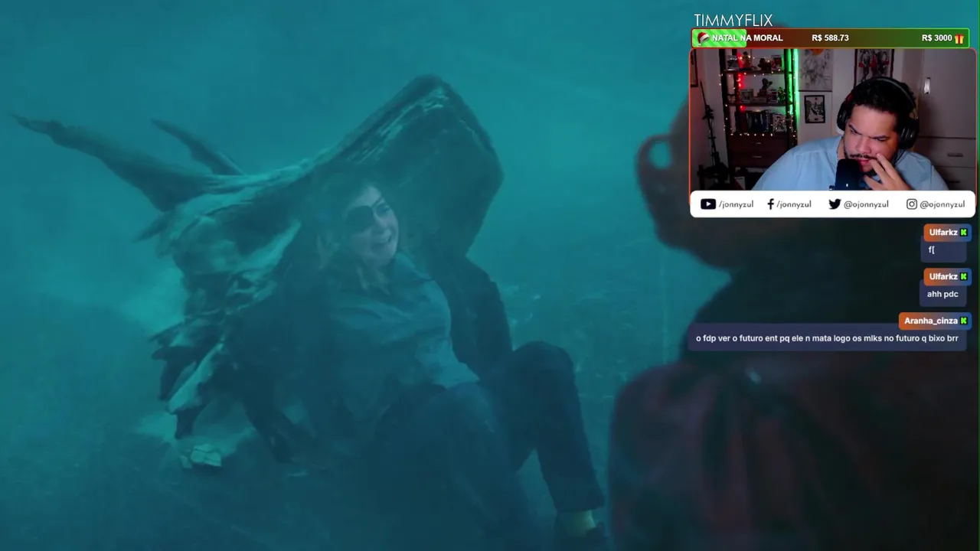
Task: Click the YouTube handle /jonnyzul
Action: (736, 204)
